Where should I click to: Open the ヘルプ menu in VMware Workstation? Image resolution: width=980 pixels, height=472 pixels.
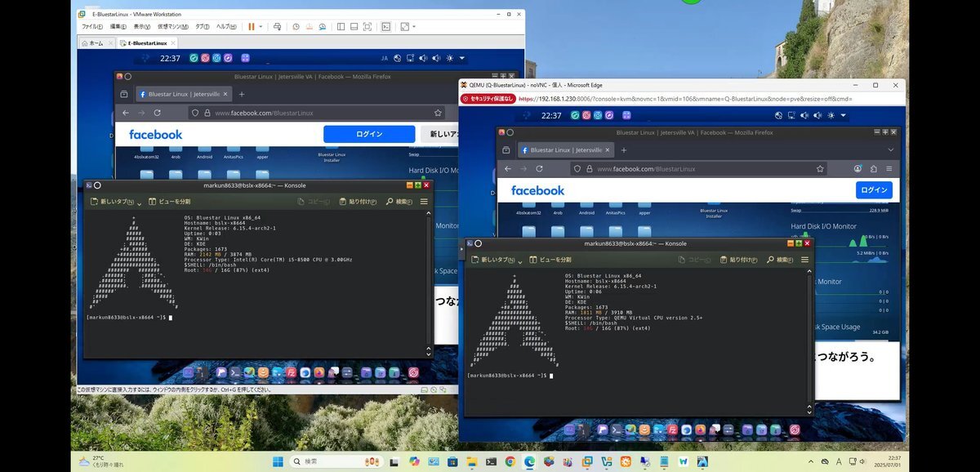[226, 27]
